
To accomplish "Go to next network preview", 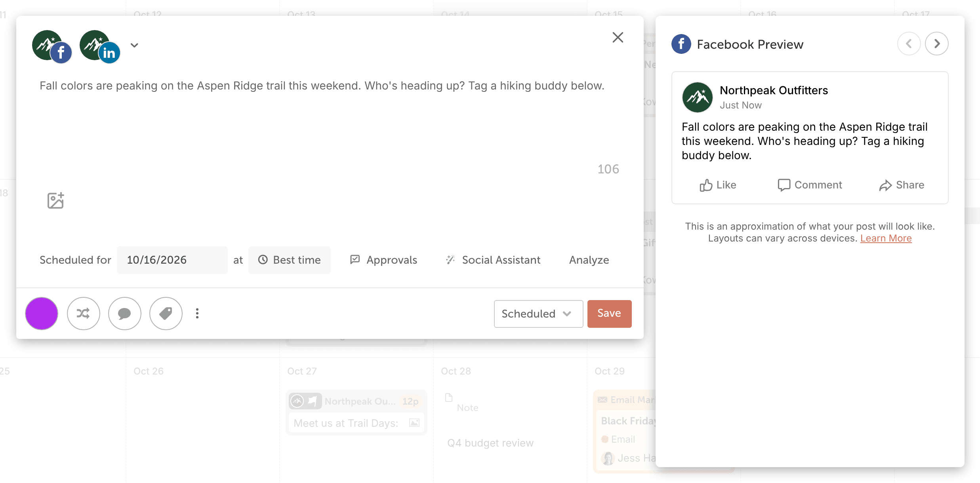I will 936,44.
